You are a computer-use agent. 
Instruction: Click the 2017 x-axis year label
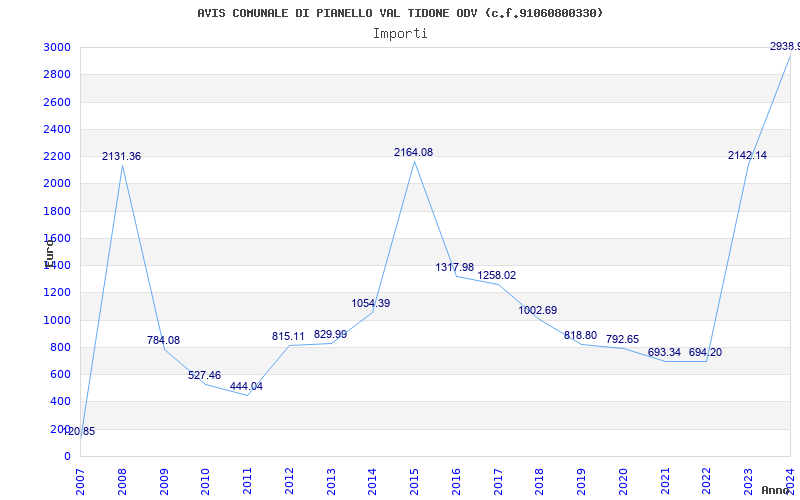tap(498, 481)
